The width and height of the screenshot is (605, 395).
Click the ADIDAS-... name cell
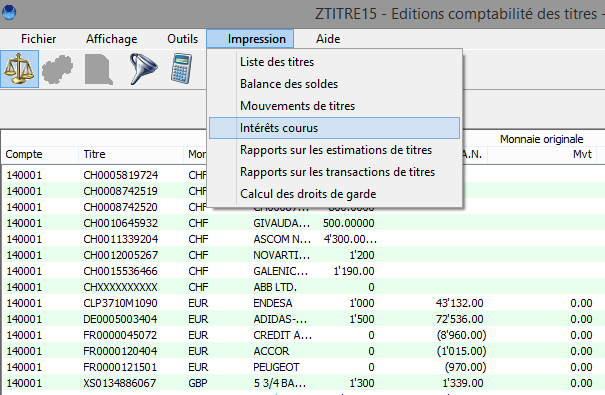[280, 319]
